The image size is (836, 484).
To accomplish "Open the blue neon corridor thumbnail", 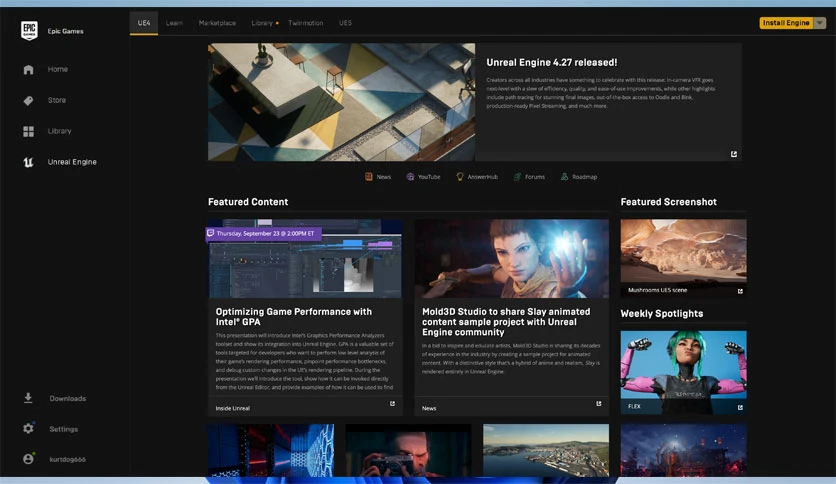I will 271,450.
